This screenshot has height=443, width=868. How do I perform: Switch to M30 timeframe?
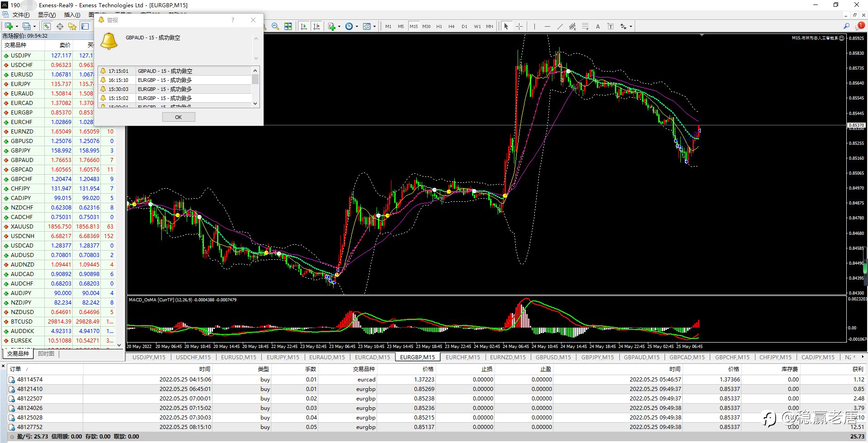tap(426, 27)
